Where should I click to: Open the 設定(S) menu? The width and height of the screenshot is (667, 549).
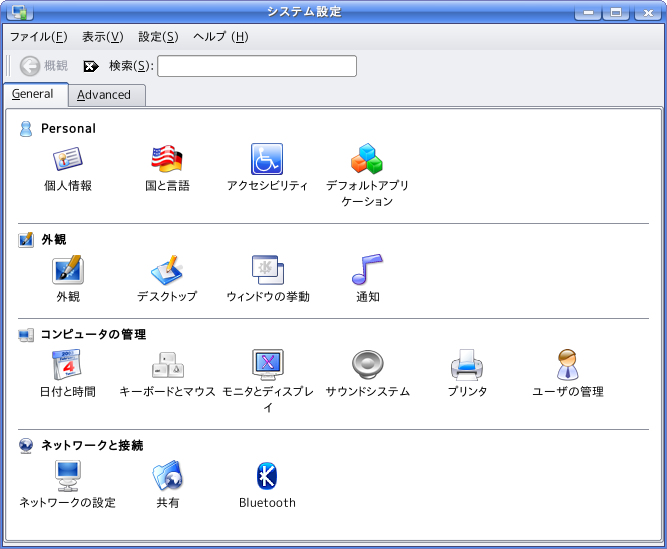pyautogui.click(x=158, y=37)
